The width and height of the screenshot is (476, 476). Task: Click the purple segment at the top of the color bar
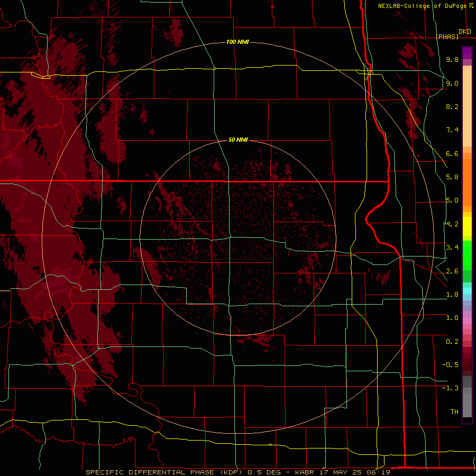(x=467, y=53)
